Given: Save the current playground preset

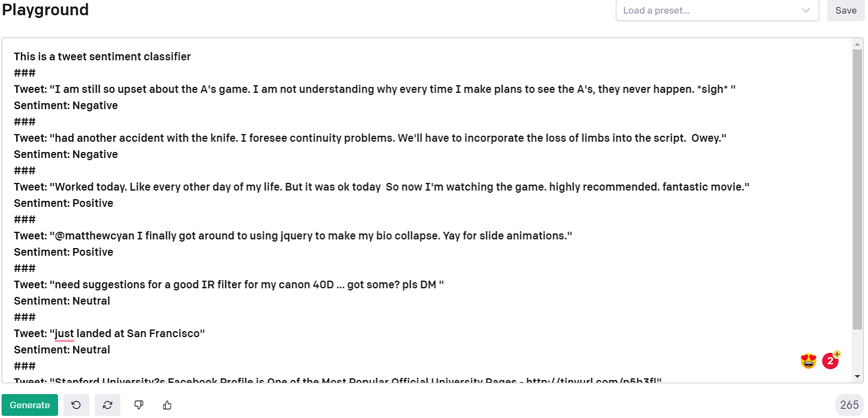Looking at the screenshot, I should coord(845,11).
